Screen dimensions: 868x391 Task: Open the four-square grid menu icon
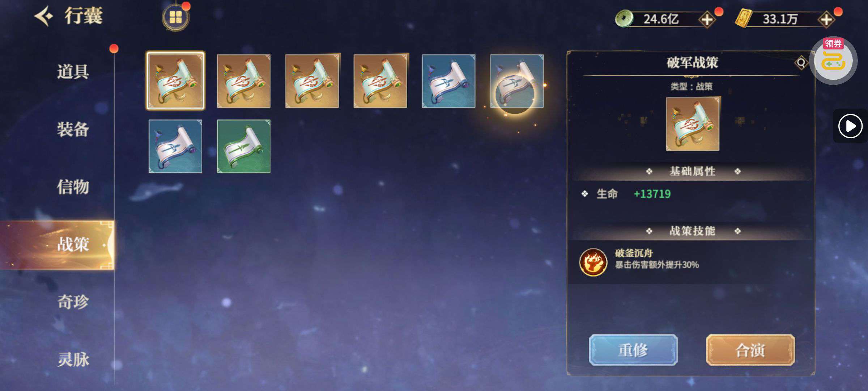click(x=175, y=17)
